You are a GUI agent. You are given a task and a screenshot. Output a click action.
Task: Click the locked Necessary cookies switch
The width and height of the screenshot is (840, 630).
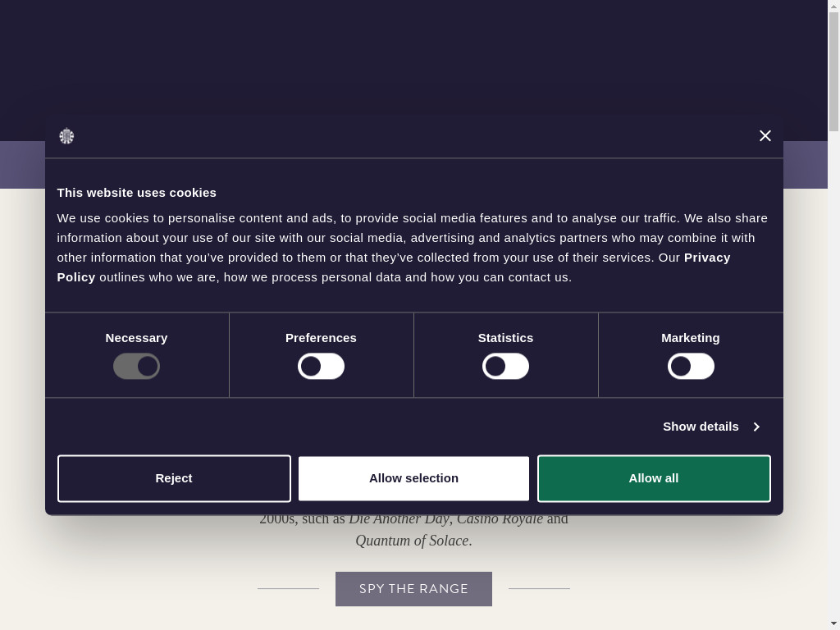[136, 366]
